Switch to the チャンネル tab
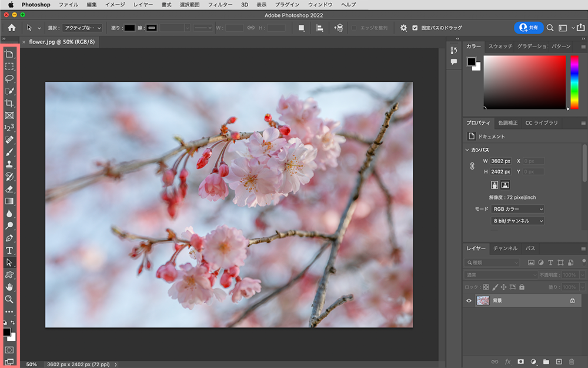Image resolution: width=588 pixels, height=368 pixels. click(x=505, y=248)
